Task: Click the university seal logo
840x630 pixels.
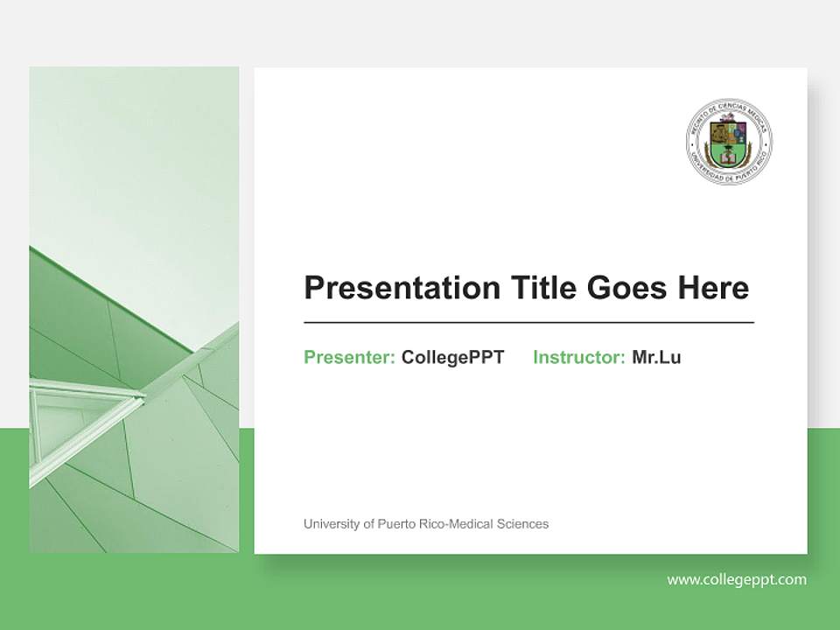Action: (730, 143)
